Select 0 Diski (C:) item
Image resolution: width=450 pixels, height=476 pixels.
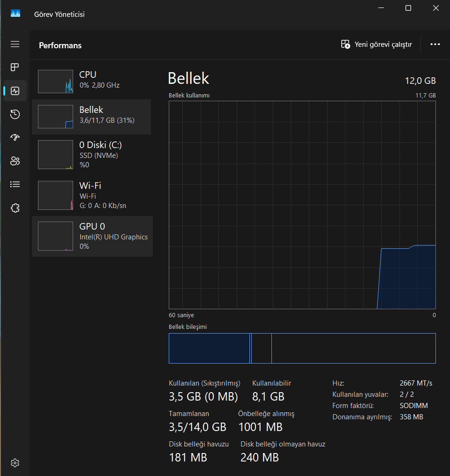[x=91, y=155]
